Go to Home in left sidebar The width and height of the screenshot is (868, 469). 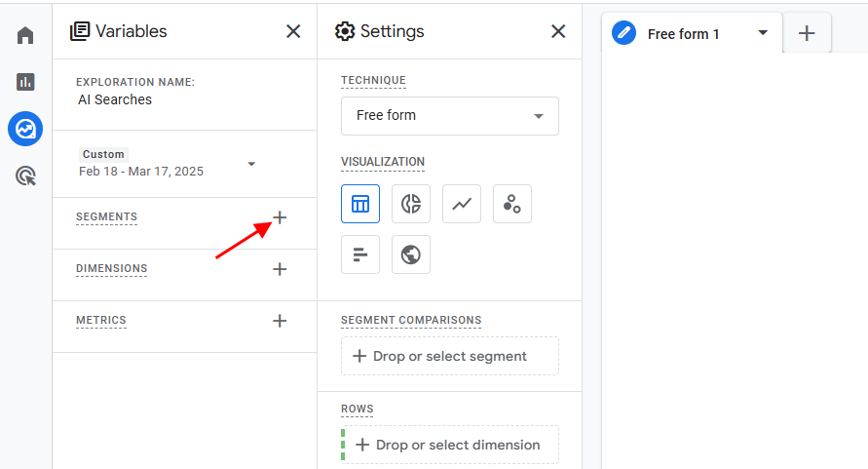click(x=25, y=36)
